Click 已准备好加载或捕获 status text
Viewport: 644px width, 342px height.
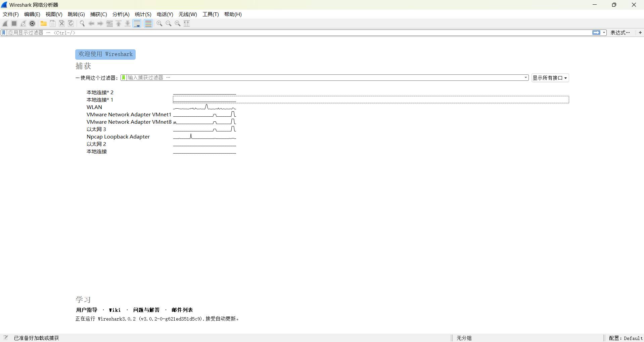click(x=36, y=338)
